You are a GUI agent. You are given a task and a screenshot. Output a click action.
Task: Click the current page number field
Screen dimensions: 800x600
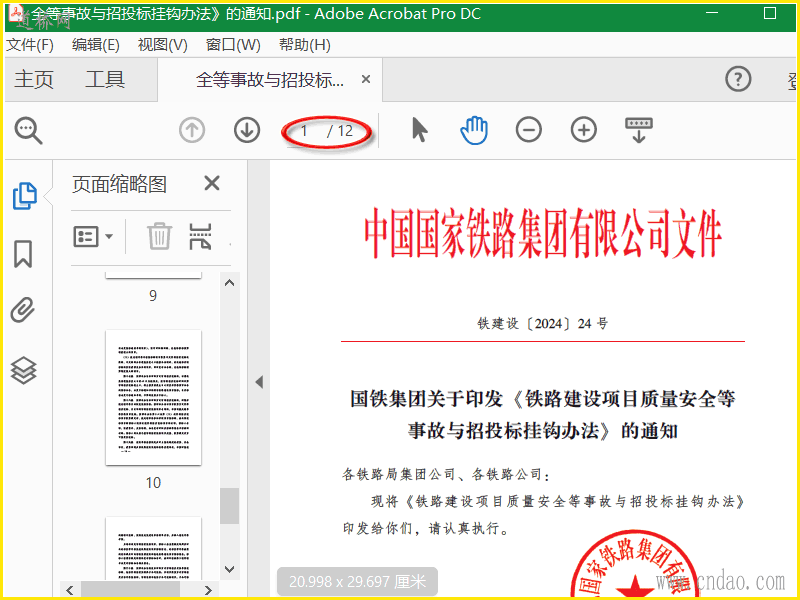(305, 131)
